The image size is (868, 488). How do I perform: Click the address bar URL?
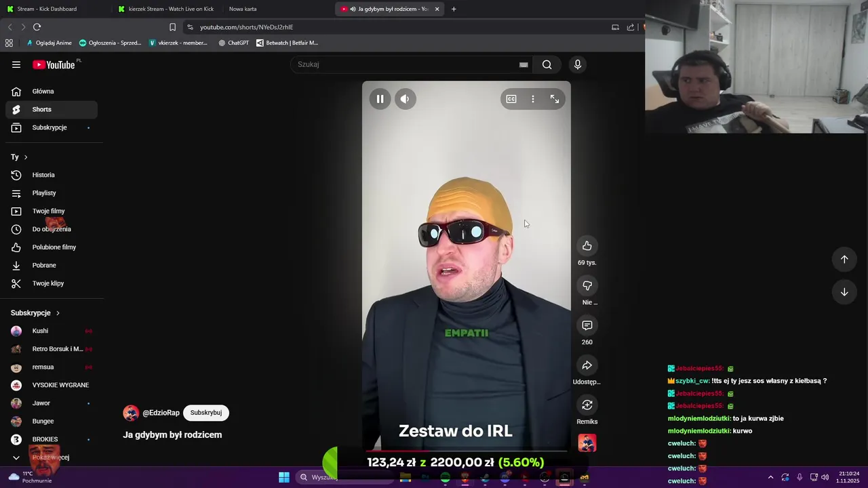247,27
